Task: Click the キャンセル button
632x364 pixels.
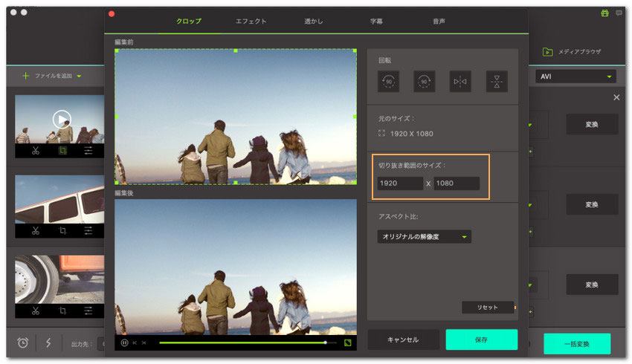Action: point(403,339)
